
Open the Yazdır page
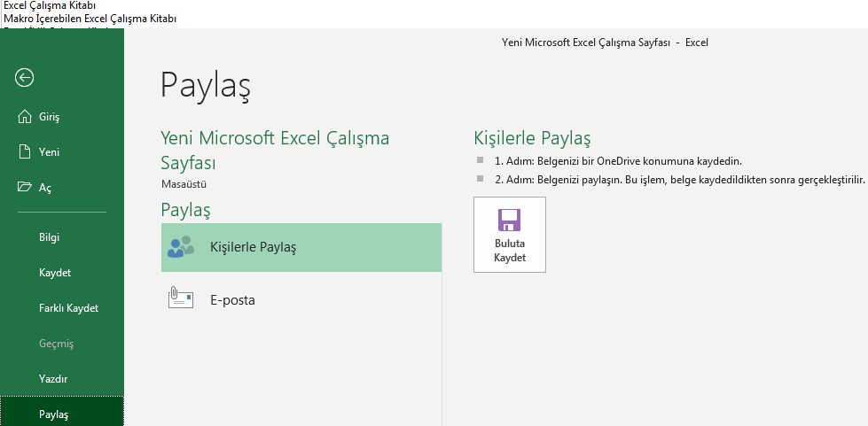[x=62, y=379]
